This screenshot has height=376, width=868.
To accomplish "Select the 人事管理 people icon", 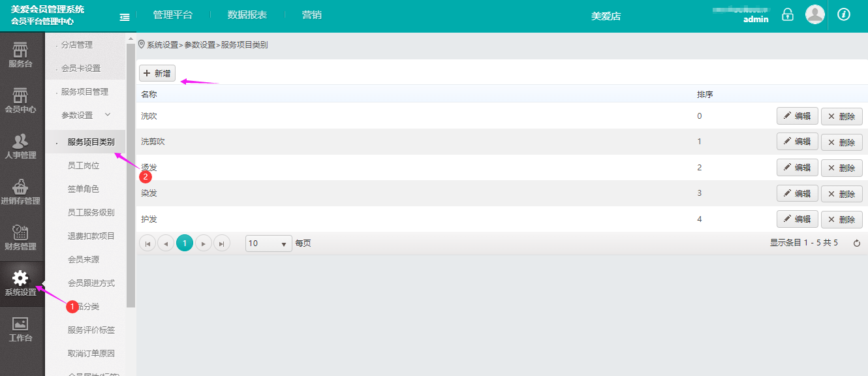I will point(20,142).
